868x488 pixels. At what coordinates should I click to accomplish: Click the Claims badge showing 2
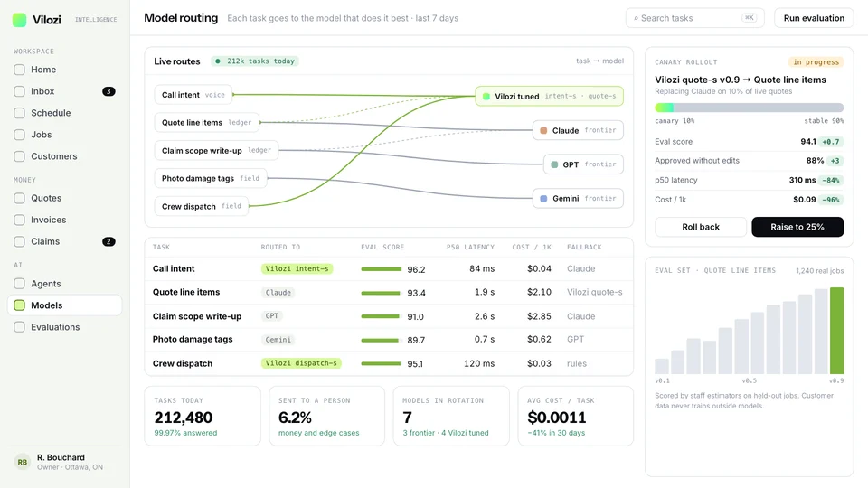coord(109,242)
